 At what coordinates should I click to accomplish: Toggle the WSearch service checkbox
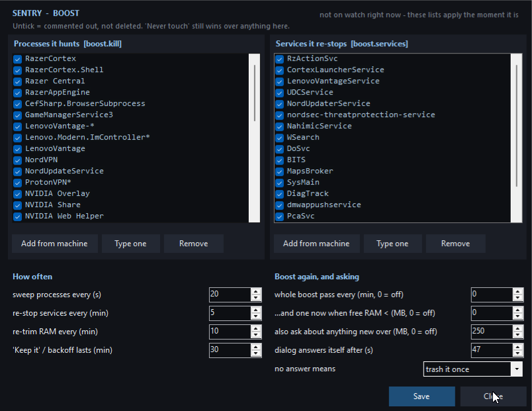coord(279,138)
